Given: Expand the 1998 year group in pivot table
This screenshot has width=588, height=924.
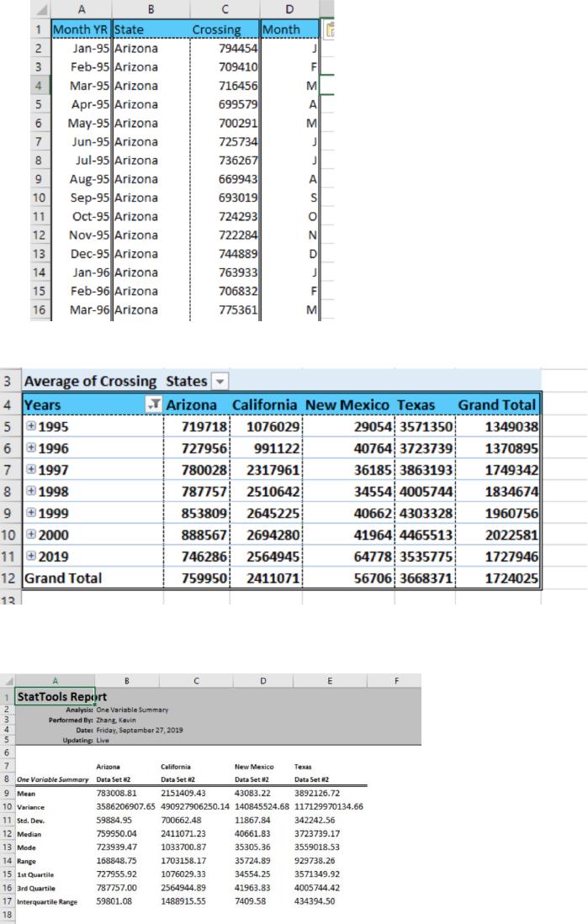Looking at the screenshot, I should point(30,491).
